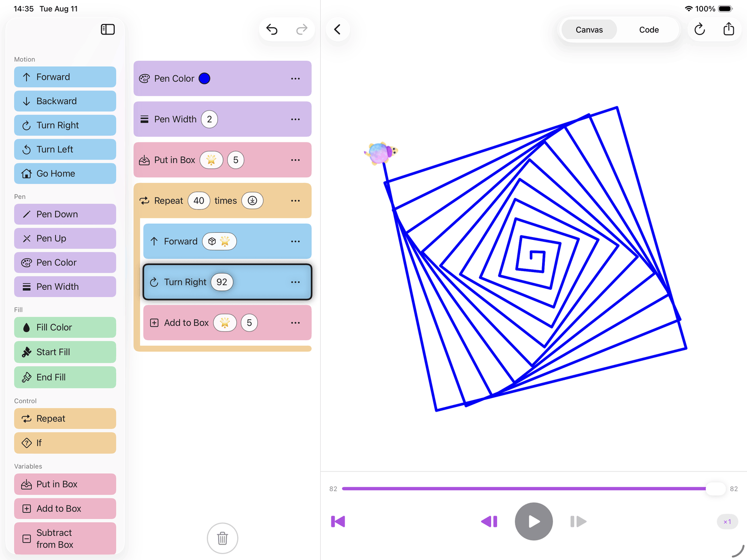The height and width of the screenshot is (560, 747).
Task: Edit the Add to Box value 5
Action: tap(249, 323)
